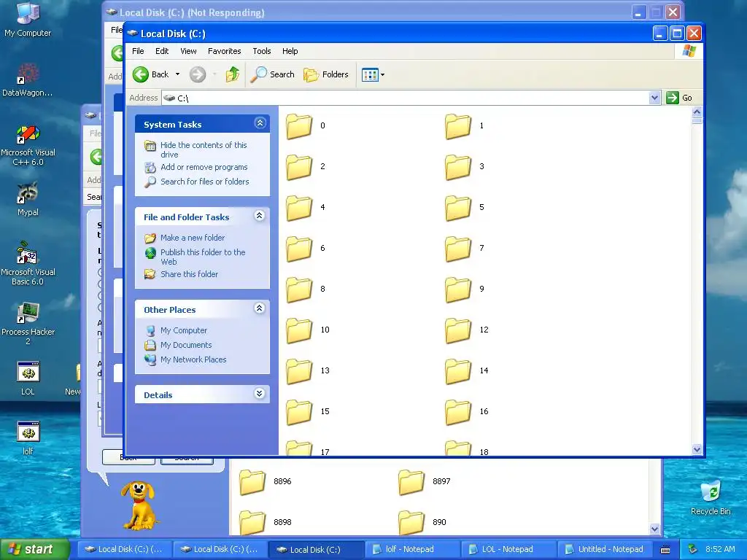Select folder 8897 in background window
Image resolution: width=747 pixels, height=560 pixels.
411,482
